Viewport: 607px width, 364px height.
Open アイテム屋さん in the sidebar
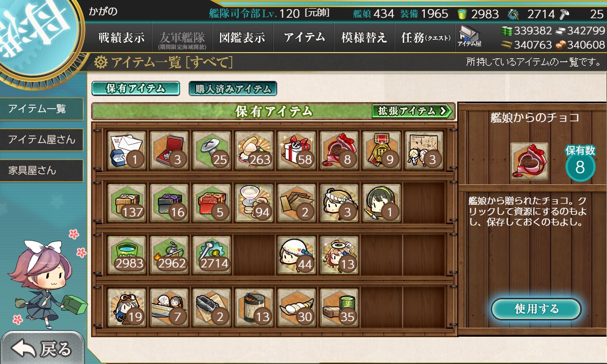pyautogui.click(x=41, y=140)
